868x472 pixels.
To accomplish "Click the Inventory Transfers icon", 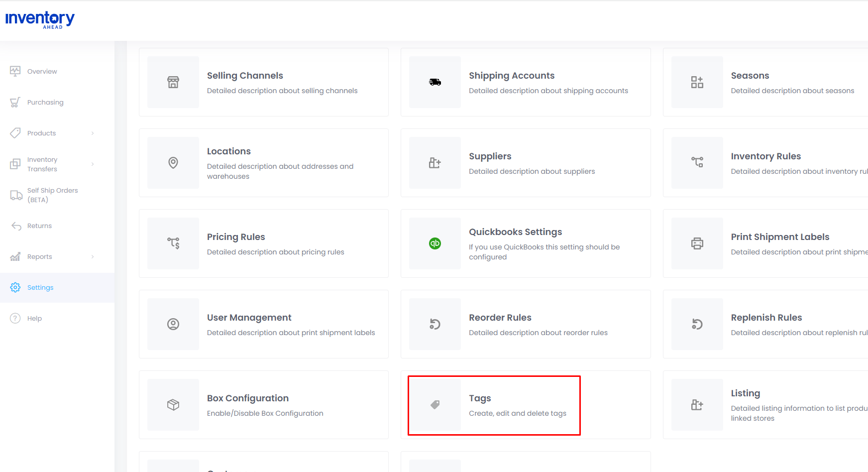I will pyautogui.click(x=15, y=164).
